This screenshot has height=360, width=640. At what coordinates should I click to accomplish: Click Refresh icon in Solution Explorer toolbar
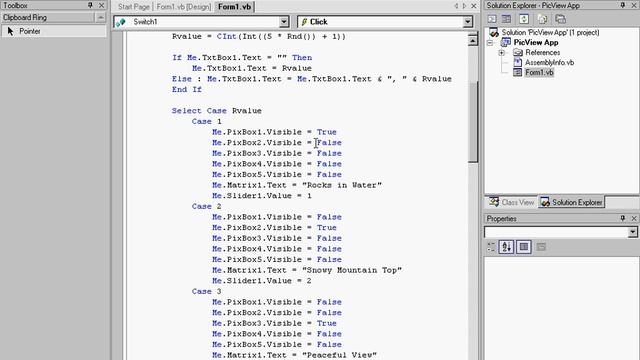pos(524,19)
